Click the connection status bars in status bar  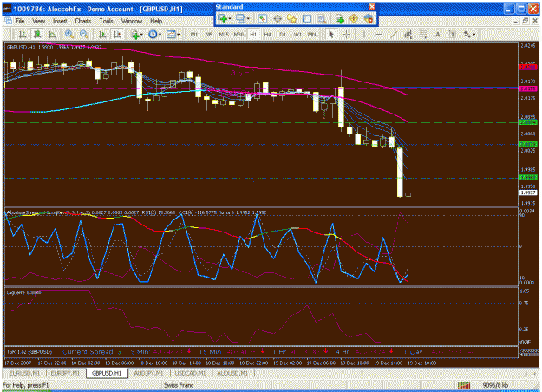pos(464,385)
